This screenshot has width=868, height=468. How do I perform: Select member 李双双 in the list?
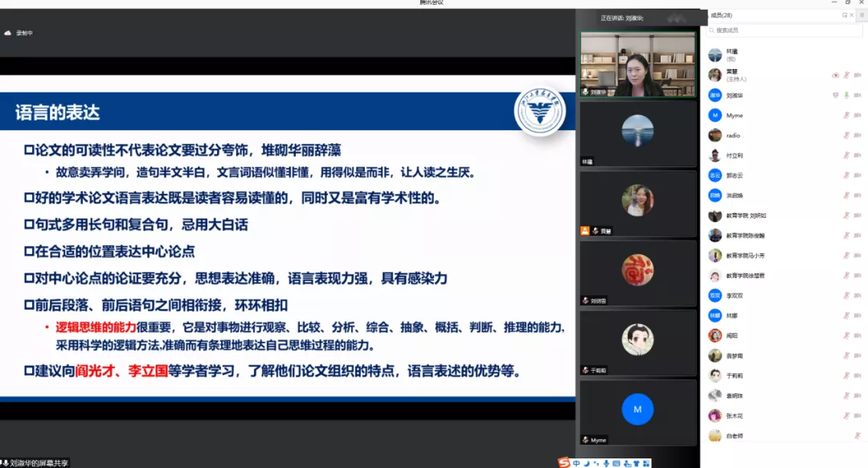(734, 295)
